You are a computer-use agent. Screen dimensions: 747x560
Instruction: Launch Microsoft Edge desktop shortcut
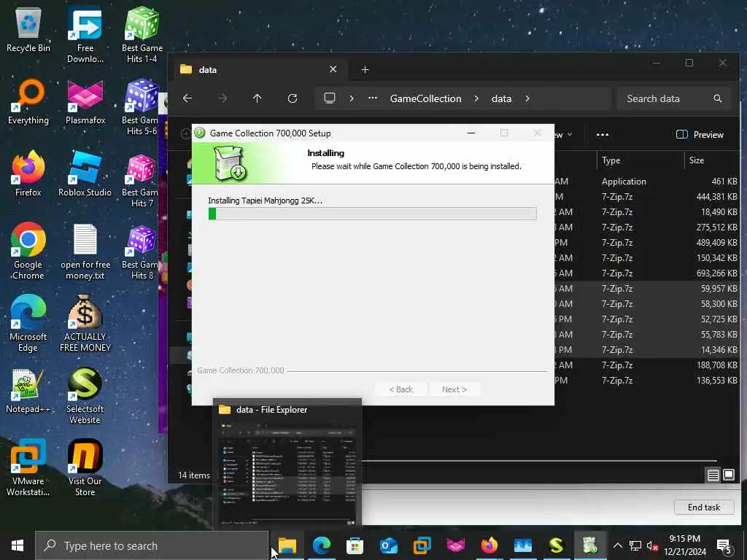28,323
